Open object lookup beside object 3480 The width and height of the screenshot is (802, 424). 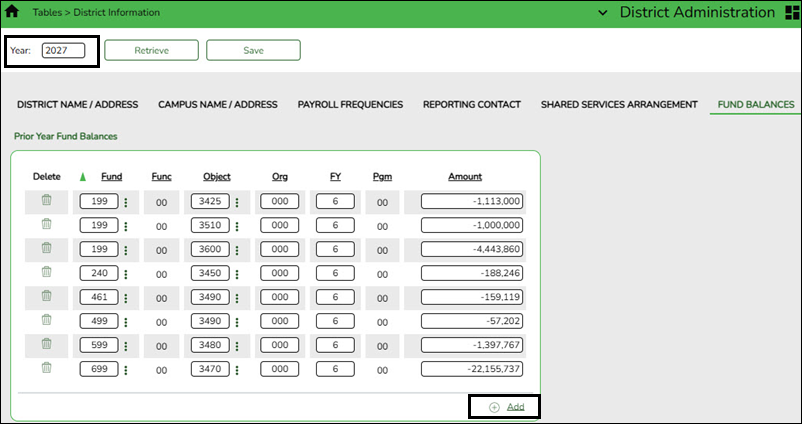[x=237, y=346]
